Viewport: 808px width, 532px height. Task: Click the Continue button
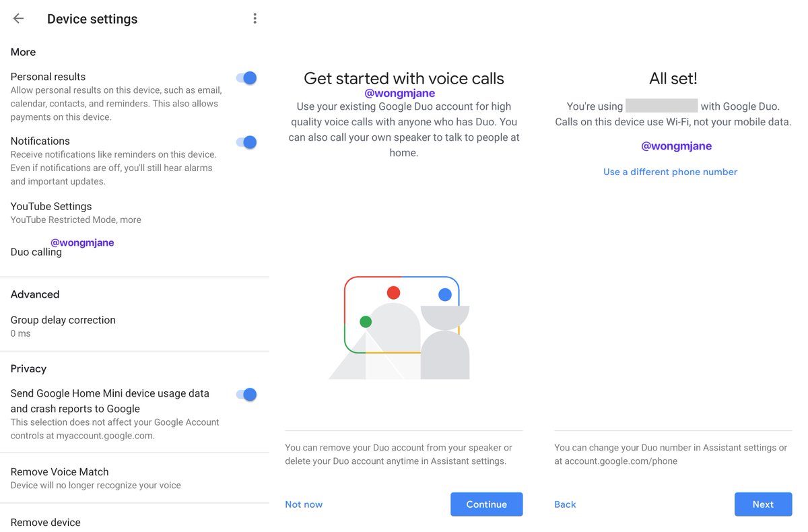[x=486, y=504]
